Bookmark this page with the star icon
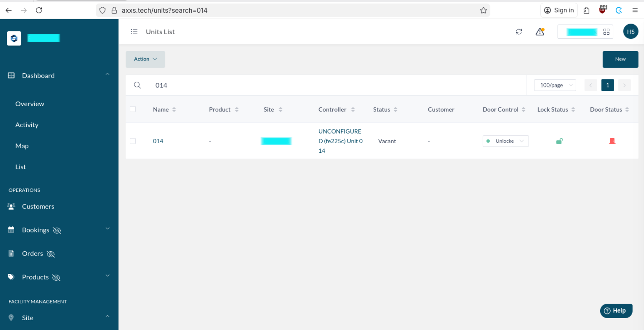 tap(483, 10)
